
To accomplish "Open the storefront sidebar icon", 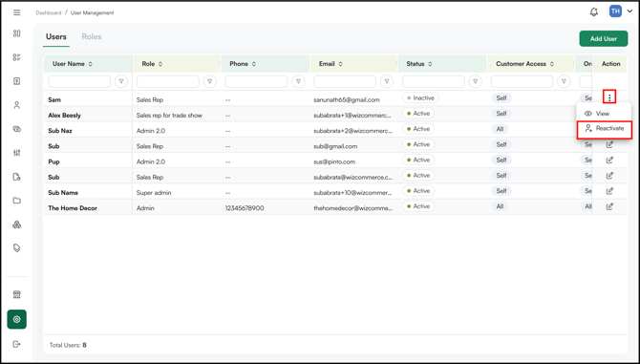I will 17,294.
